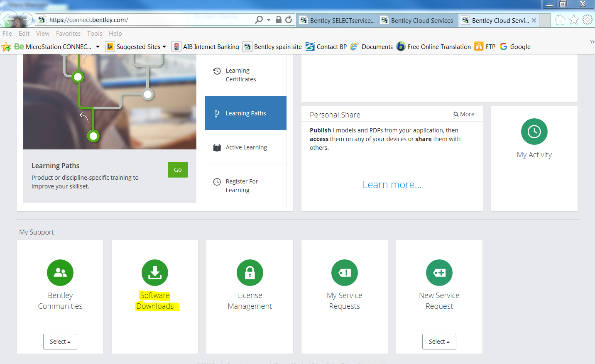The height and width of the screenshot is (364, 595).
Task: Show more favorites bar items chevron
Action: click(x=592, y=42)
